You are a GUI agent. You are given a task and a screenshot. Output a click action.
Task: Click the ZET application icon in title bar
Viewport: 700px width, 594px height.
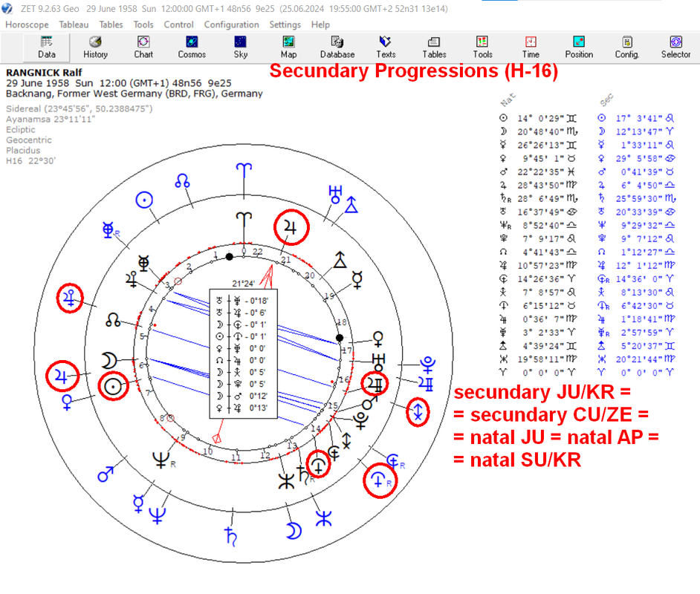7,8
